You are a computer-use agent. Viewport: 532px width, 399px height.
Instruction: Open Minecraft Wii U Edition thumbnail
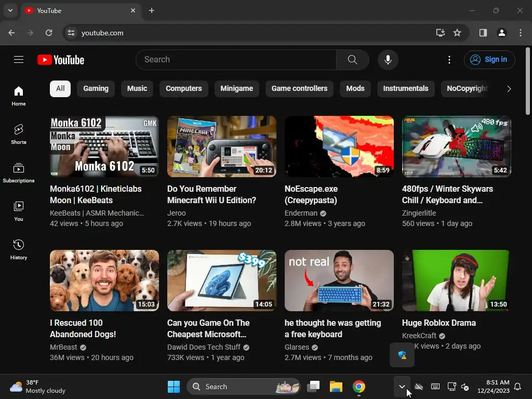pos(222,147)
